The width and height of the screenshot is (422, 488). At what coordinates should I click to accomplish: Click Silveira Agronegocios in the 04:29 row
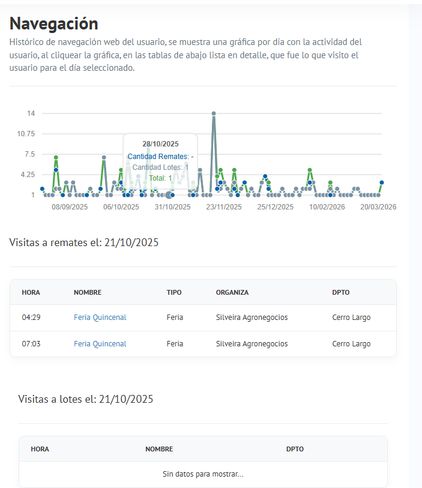[x=252, y=317]
